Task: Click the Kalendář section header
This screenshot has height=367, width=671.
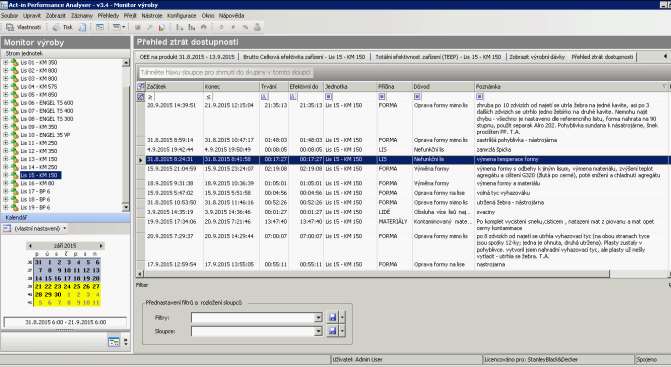Action: pos(65,218)
